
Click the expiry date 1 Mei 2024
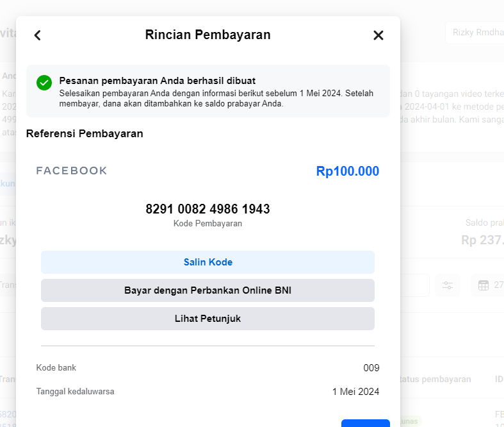tap(355, 392)
